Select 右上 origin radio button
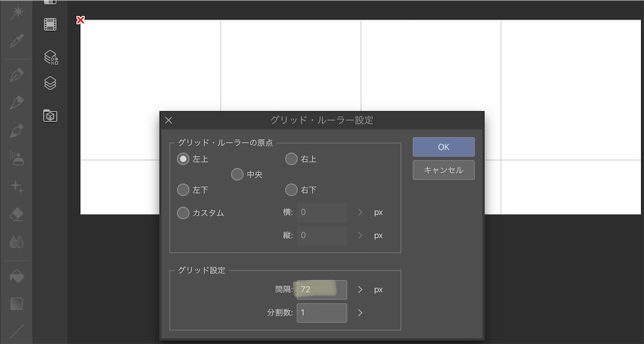Screen dimensions: 644x344 point(291,159)
